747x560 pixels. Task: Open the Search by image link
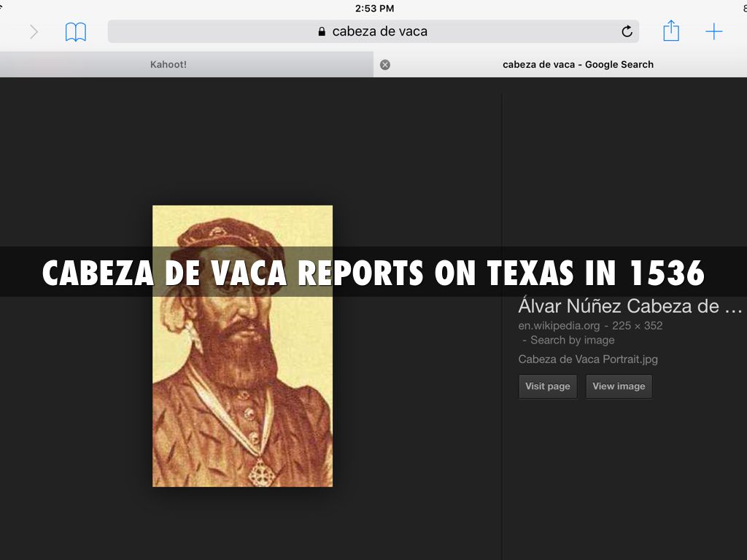point(572,340)
